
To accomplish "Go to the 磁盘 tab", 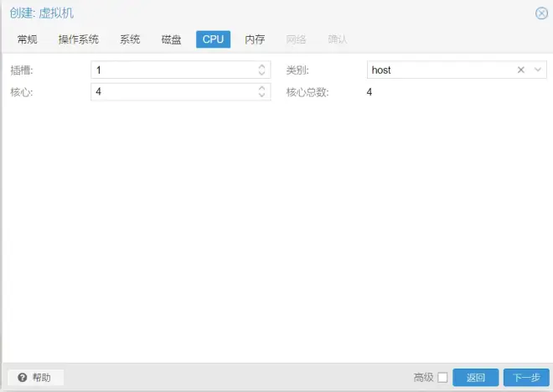I will [172, 39].
